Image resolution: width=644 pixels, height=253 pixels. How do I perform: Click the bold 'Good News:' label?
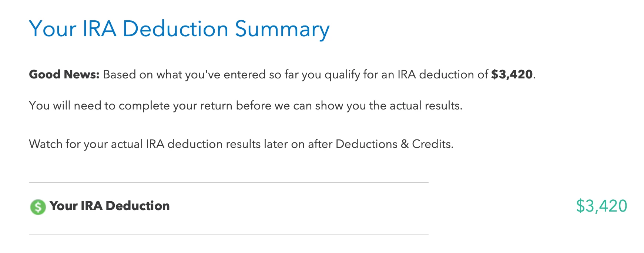(64, 74)
